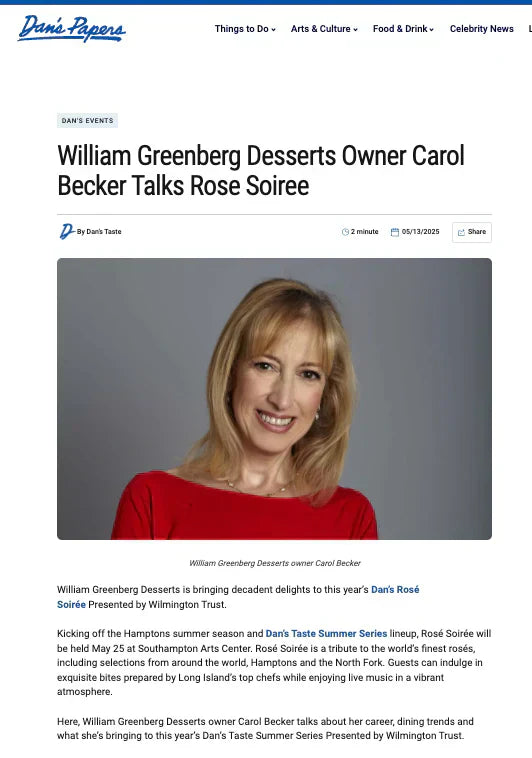Open the Dan's Taste Summer Series link

tap(326, 633)
